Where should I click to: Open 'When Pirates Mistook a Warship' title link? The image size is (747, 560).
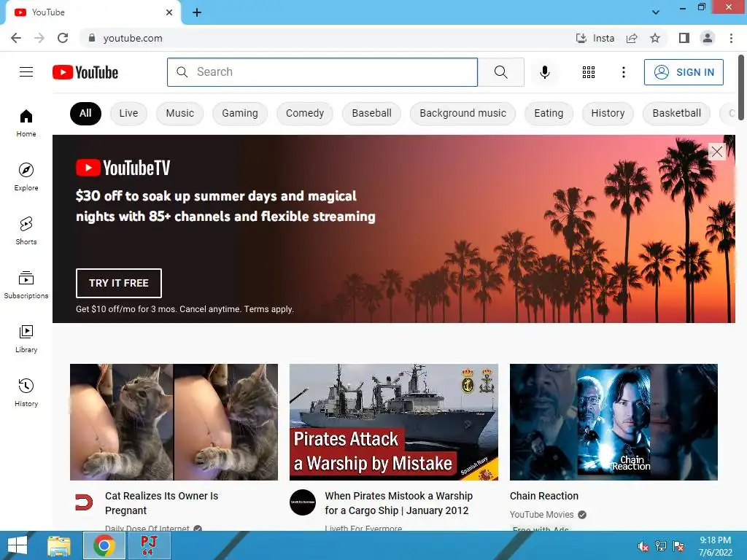click(399, 503)
